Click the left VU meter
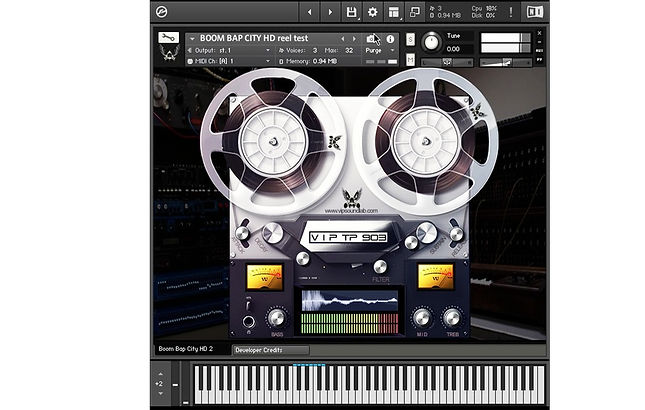This screenshot has height=410, width=645. pyautogui.click(x=264, y=276)
